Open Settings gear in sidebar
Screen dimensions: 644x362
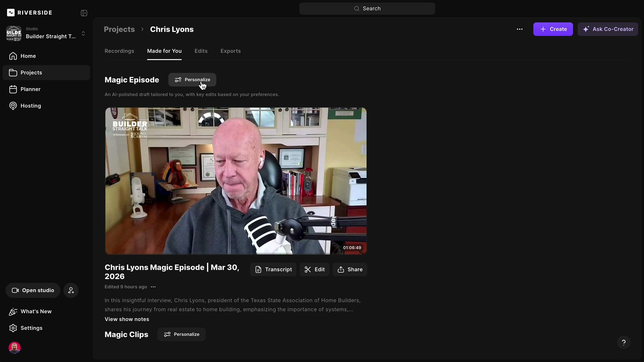click(31, 328)
